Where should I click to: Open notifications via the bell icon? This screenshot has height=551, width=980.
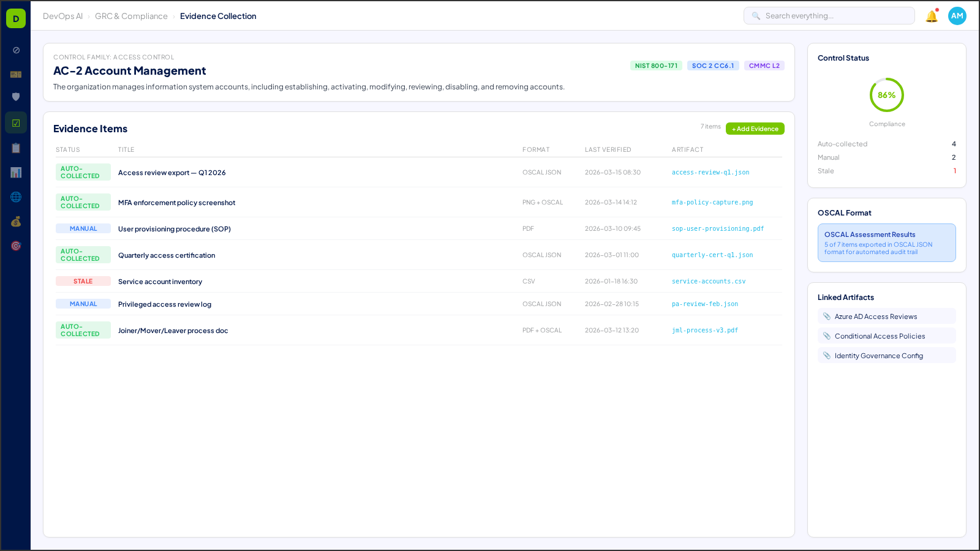coord(932,17)
